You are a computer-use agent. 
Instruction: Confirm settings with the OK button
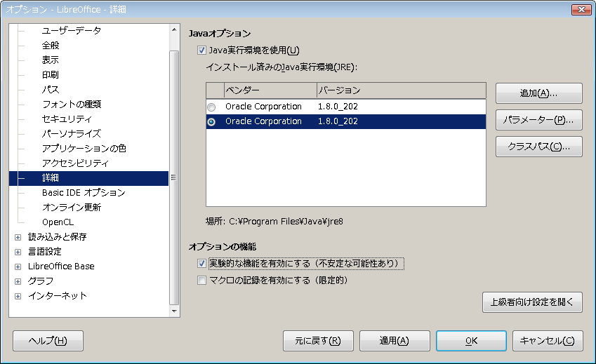(x=471, y=341)
